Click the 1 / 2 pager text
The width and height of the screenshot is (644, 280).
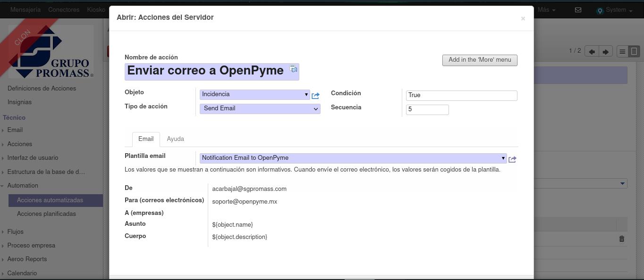pyautogui.click(x=575, y=51)
